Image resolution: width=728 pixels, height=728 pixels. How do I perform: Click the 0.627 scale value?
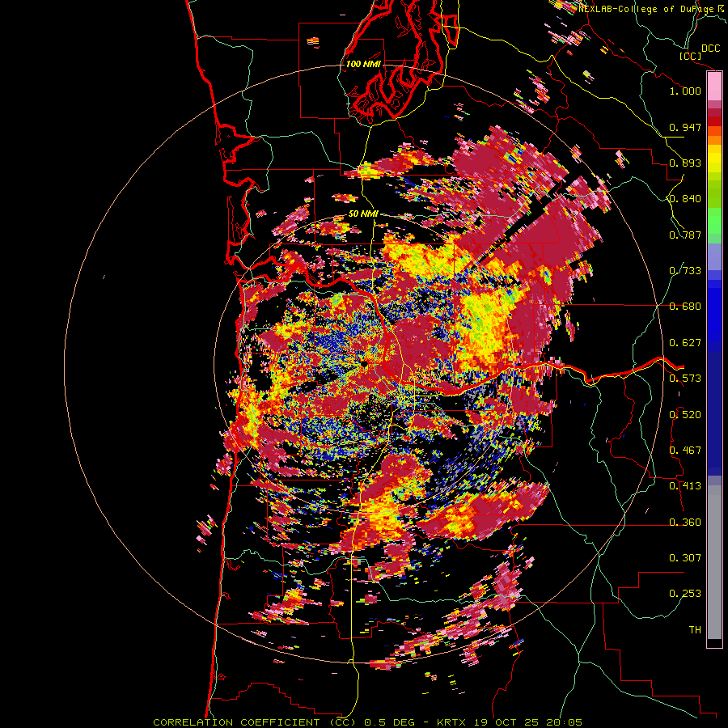coord(685,343)
